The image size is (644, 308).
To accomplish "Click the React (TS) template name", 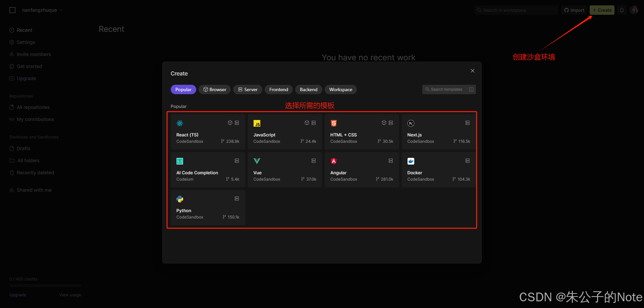I will point(187,135).
